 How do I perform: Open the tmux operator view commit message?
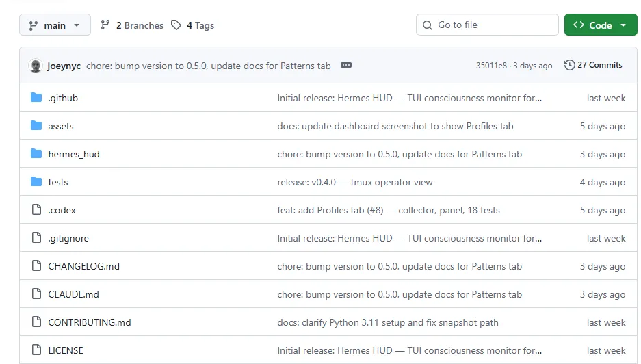[x=355, y=182]
